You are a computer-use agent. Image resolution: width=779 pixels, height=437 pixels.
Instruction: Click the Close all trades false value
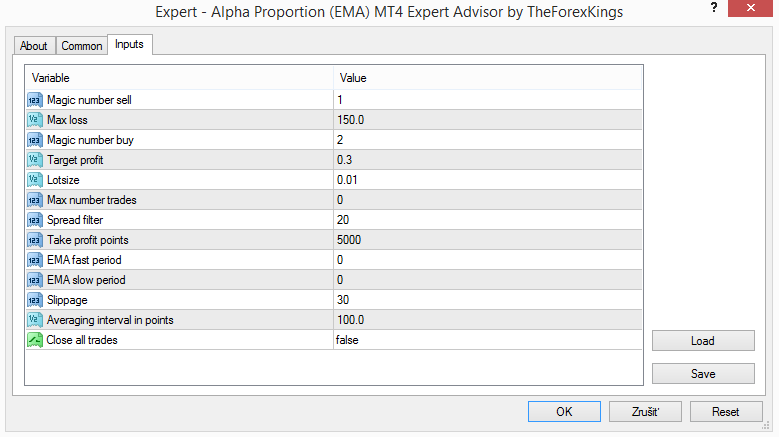point(347,340)
